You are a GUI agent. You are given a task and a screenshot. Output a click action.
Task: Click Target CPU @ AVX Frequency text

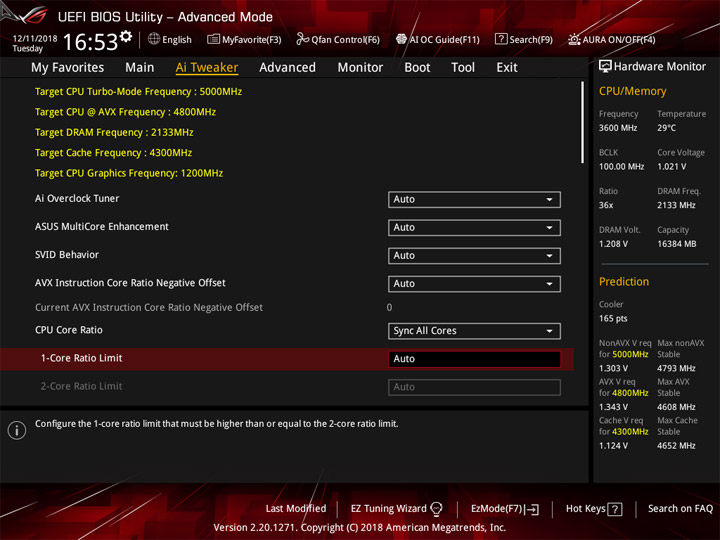point(125,112)
